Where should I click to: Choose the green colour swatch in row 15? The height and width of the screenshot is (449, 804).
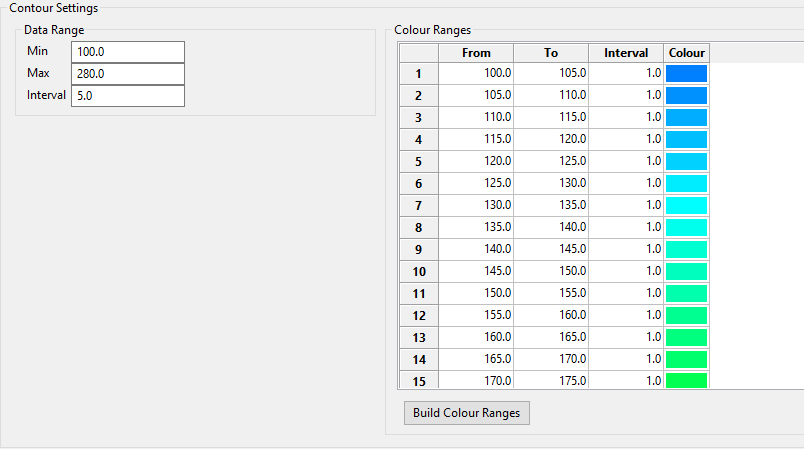tap(686, 381)
